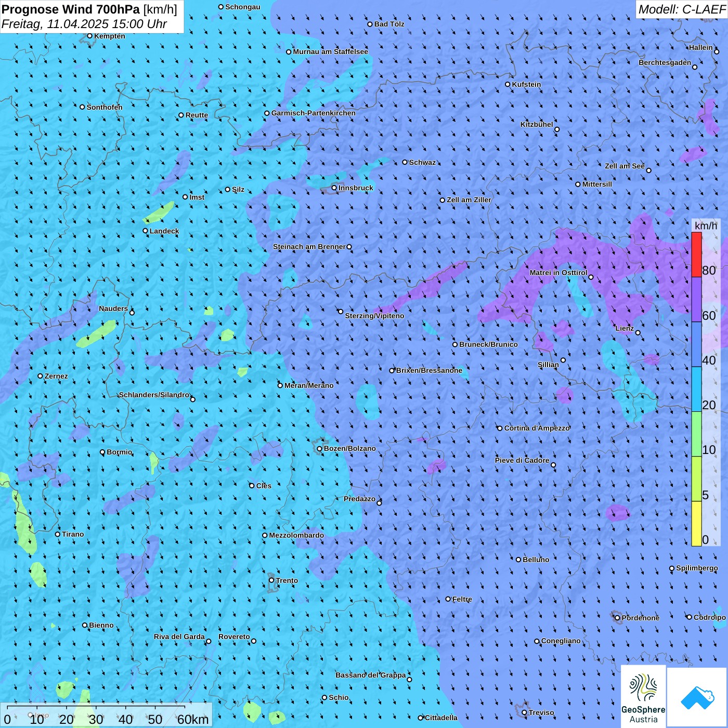Click the red 80 km/h legend color

[696, 254]
